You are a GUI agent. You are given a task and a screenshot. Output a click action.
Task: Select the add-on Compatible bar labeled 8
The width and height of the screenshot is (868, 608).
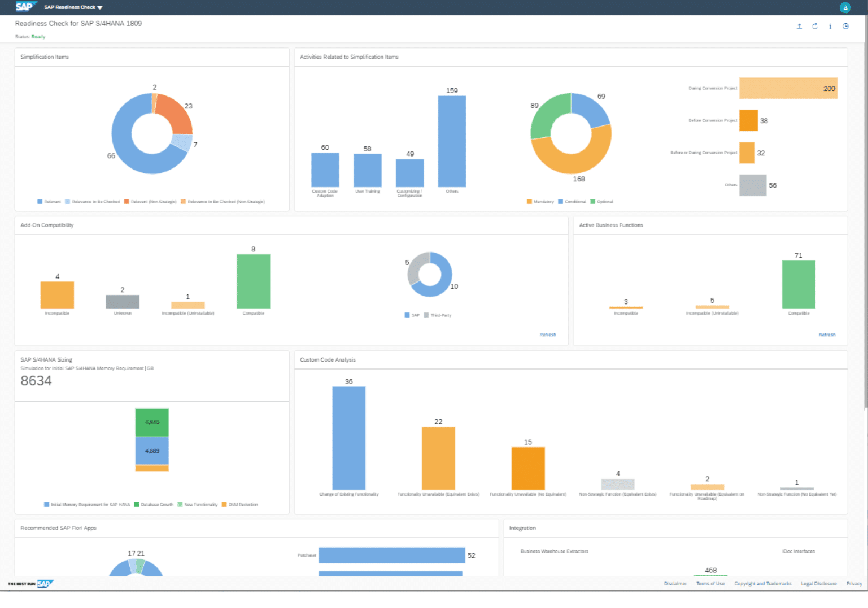pyautogui.click(x=253, y=281)
